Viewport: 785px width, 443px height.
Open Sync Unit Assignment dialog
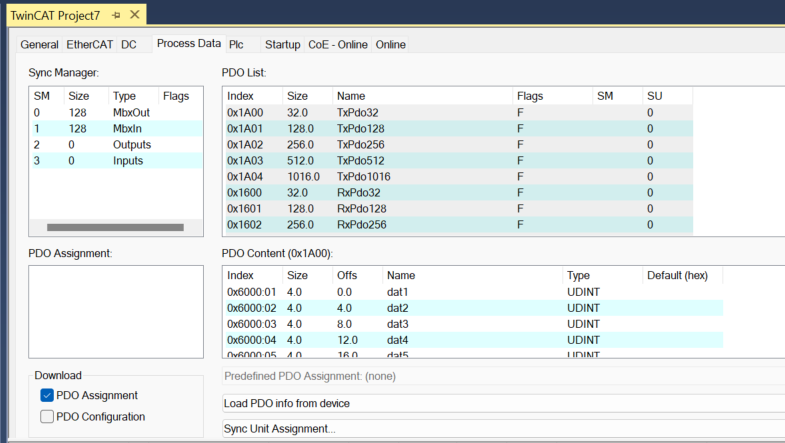(x=503, y=429)
